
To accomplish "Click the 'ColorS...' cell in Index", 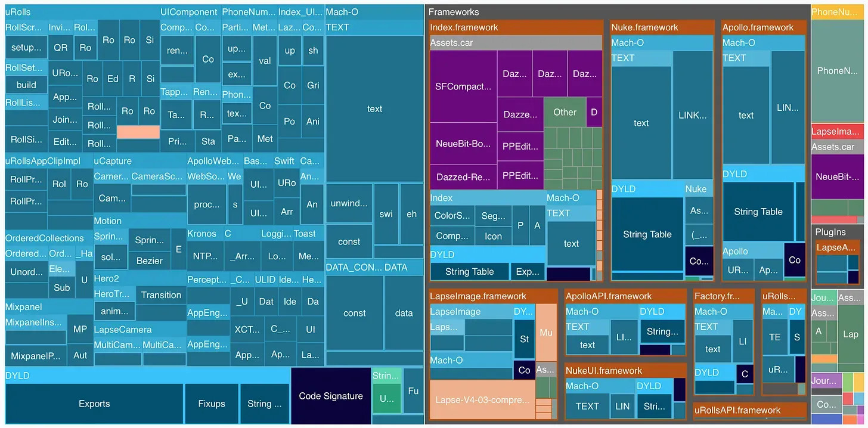I will pyautogui.click(x=452, y=216).
